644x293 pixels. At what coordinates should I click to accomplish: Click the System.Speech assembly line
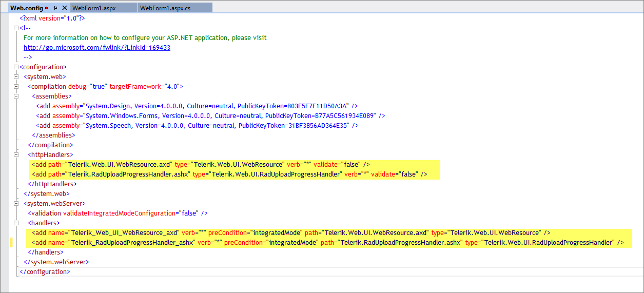(x=197, y=125)
